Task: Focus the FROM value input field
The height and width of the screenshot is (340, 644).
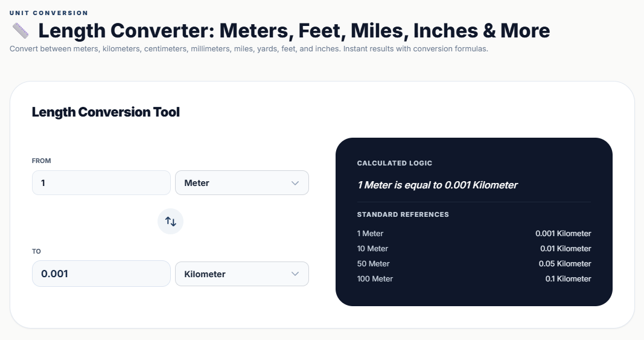Action: coord(101,183)
